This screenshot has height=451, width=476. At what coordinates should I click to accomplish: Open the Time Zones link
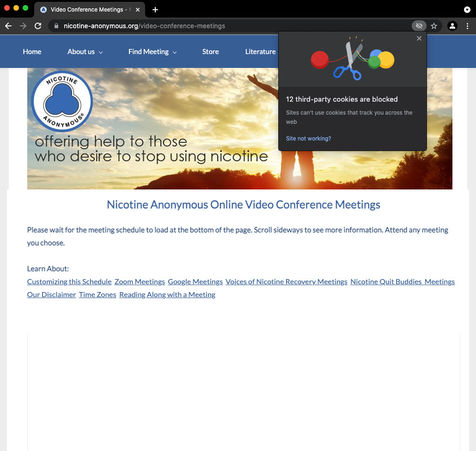pos(98,295)
